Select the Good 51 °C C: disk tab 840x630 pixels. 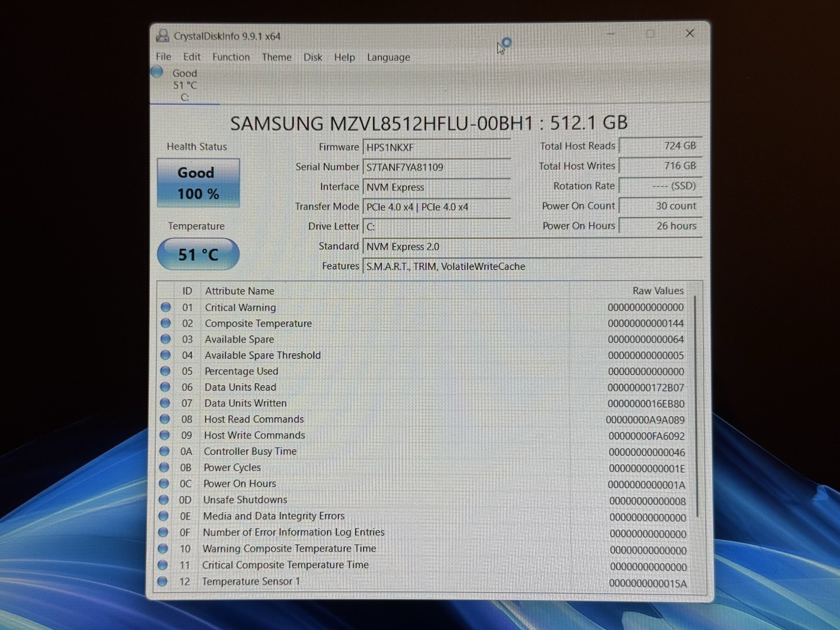pos(184,85)
